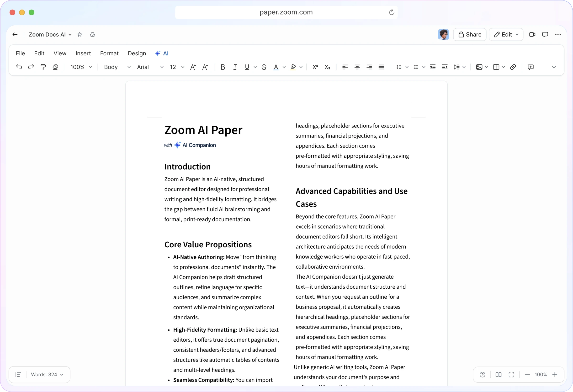Star this document as favorite
573x392 pixels.
[80, 35]
